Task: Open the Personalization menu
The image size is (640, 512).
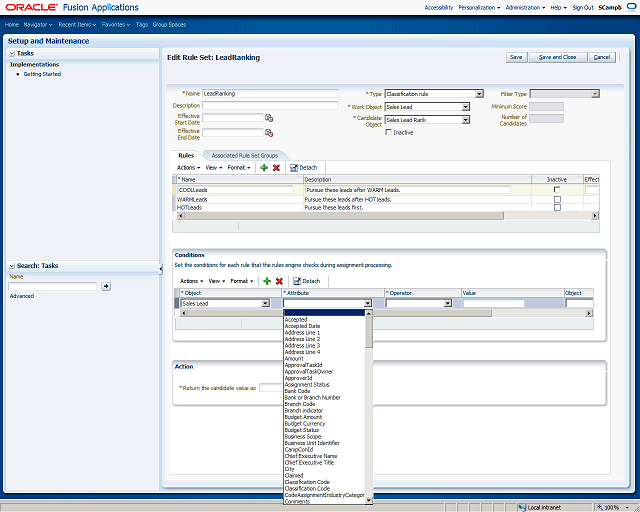Action: click(x=479, y=7)
